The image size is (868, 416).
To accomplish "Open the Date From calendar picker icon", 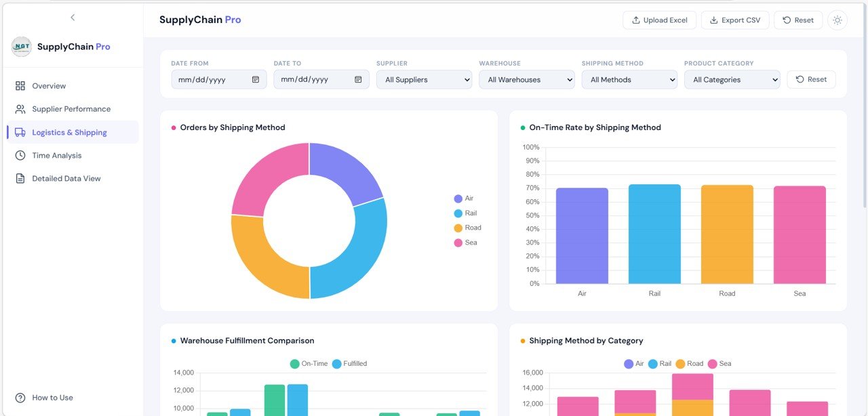I will (x=256, y=80).
